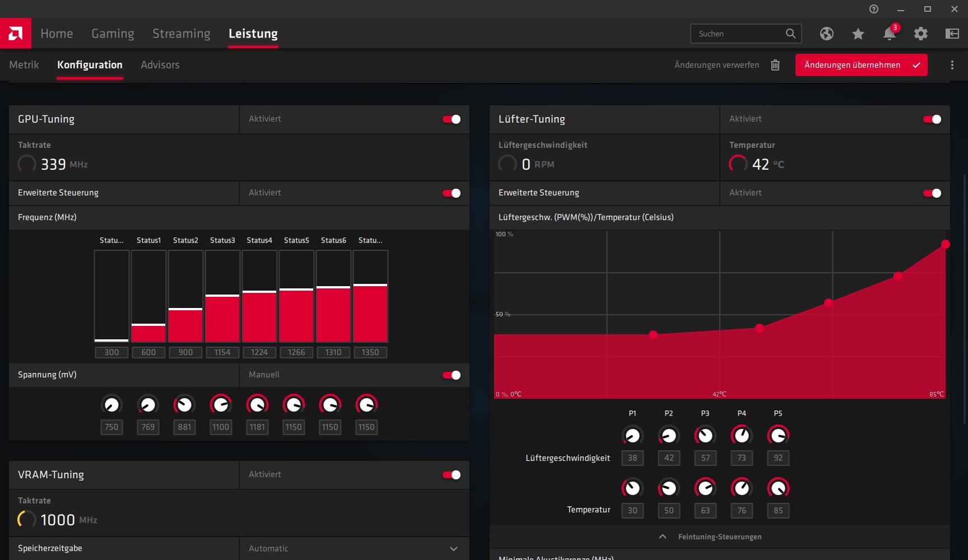
Task: Toggle Spannung (mV) Manuell switch
Action: click(452, 375)
